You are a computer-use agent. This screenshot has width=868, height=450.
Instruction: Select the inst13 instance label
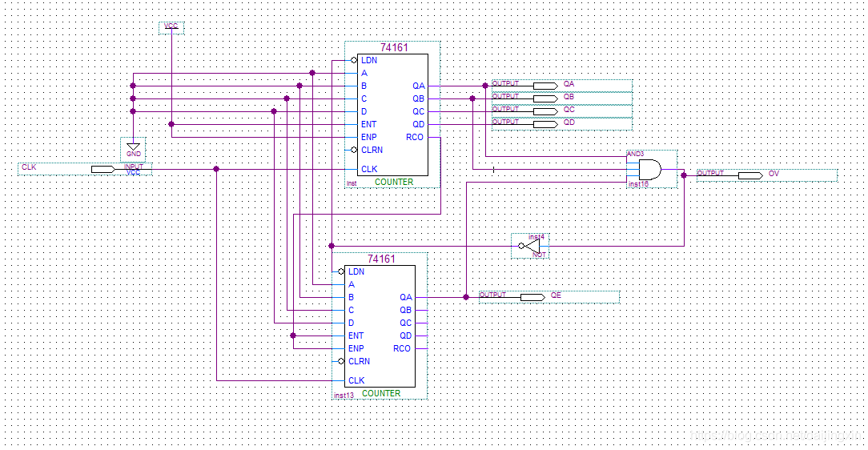point(344,396)
